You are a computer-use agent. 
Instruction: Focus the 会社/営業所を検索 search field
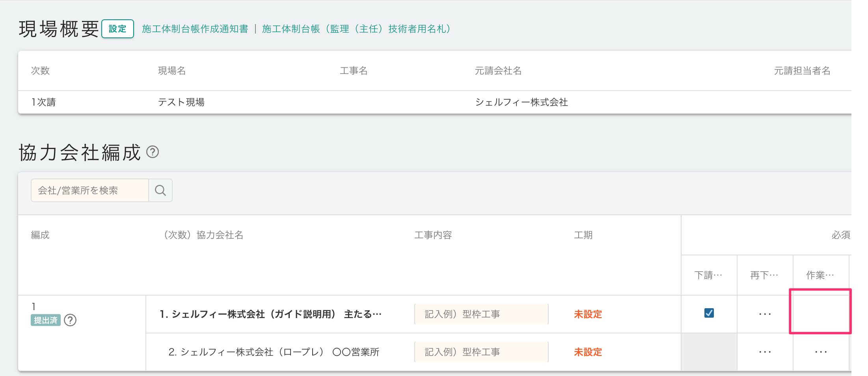pyautogui.click(x=90, y=190)
